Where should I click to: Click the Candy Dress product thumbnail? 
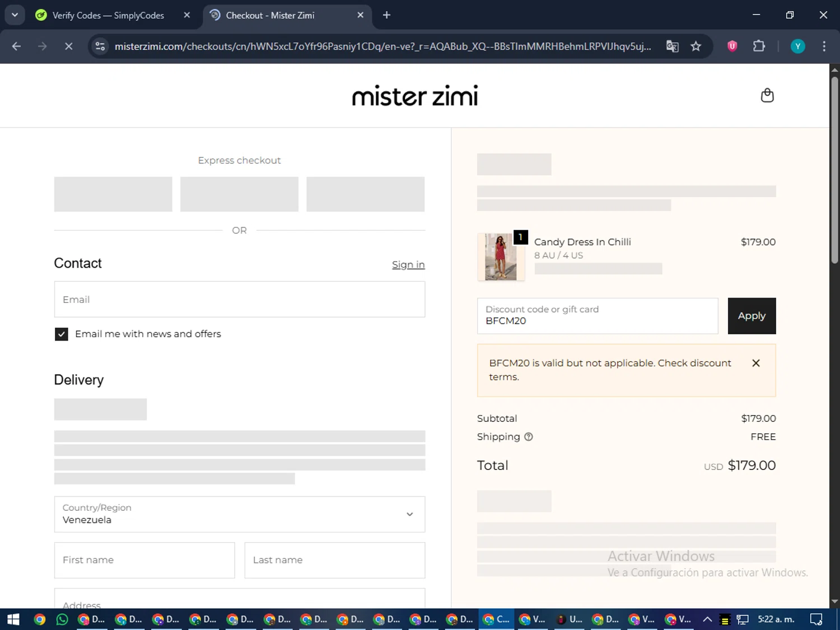click(501, 257)
